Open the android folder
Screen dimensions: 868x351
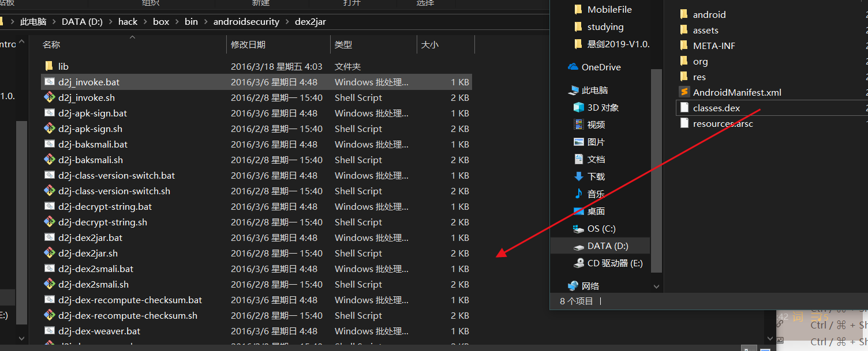pos(709,14)
